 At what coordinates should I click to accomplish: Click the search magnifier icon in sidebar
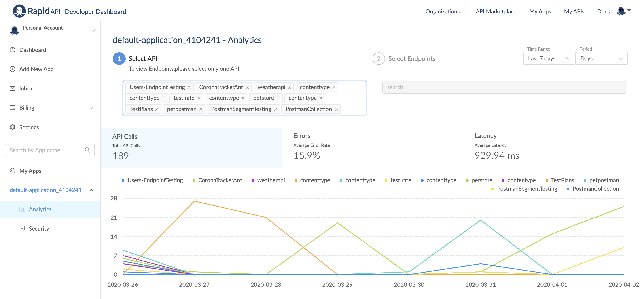click(87, 150)
